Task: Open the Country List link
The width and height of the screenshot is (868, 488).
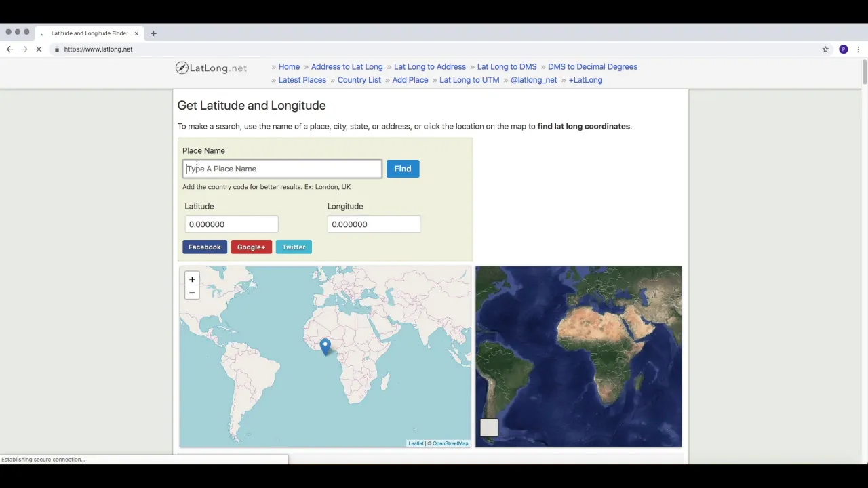Action: (359, 80)
